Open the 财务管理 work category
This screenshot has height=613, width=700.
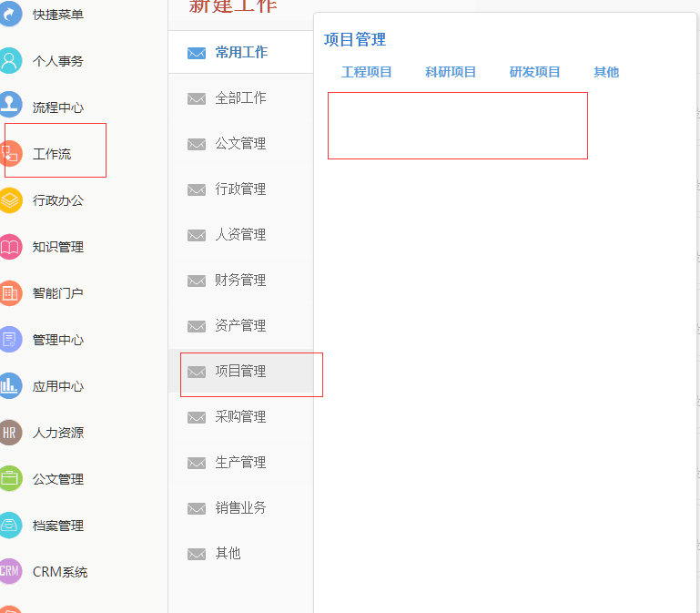(x=240, y=281)
